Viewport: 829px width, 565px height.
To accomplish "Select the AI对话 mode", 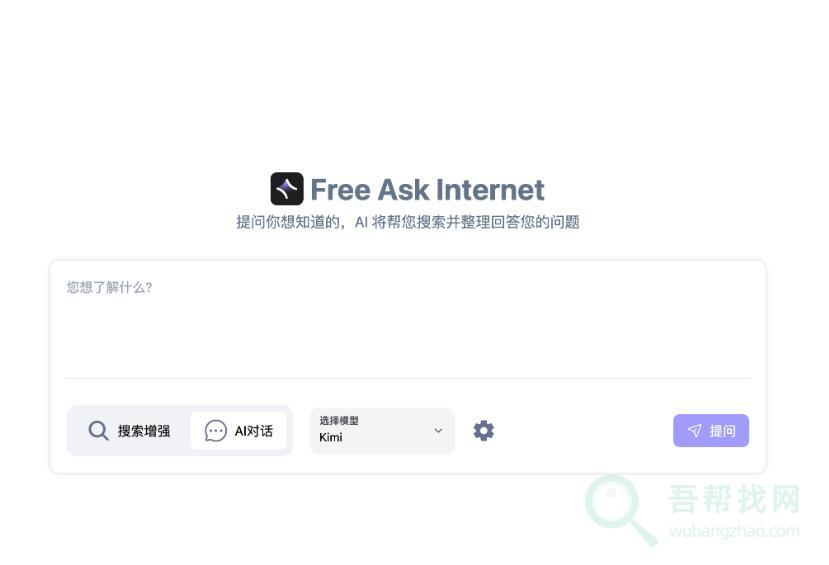I will (x=238, y=431).
